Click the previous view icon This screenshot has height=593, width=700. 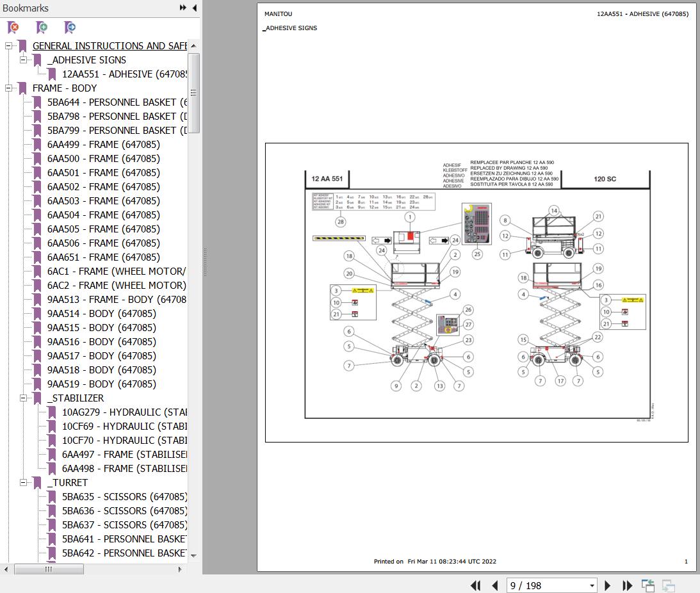(648, 585)
